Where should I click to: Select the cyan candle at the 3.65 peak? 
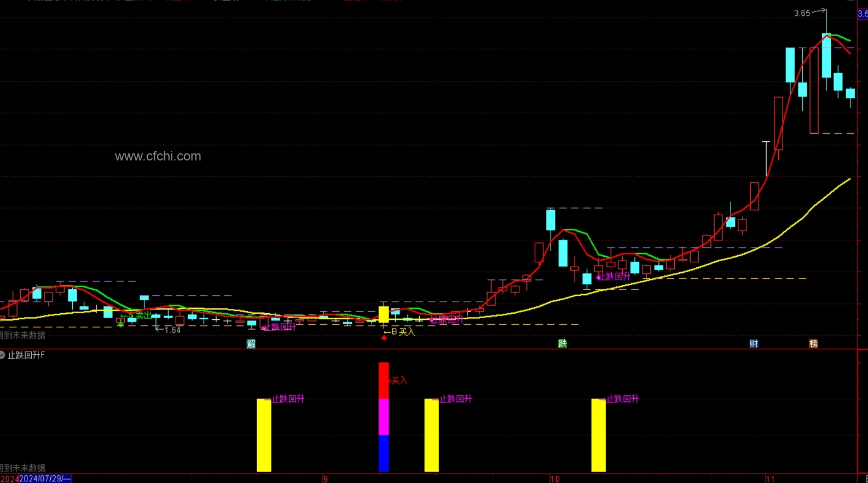(x=826, y=55)
